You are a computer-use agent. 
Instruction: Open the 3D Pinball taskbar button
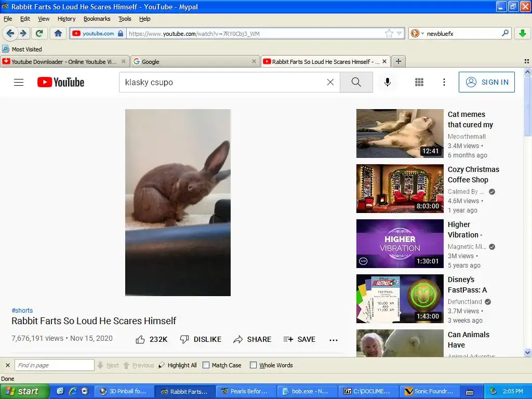click(x=124, y=392)
